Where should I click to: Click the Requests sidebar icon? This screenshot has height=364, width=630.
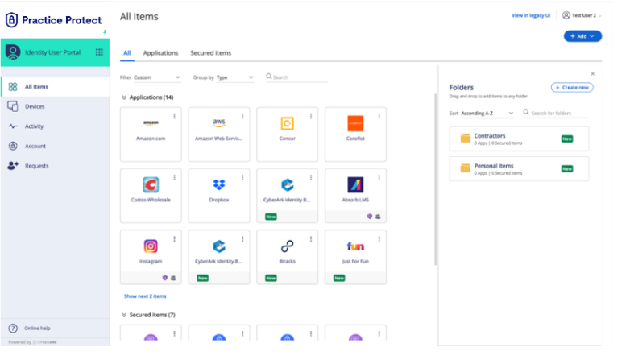tap(13, 166)
